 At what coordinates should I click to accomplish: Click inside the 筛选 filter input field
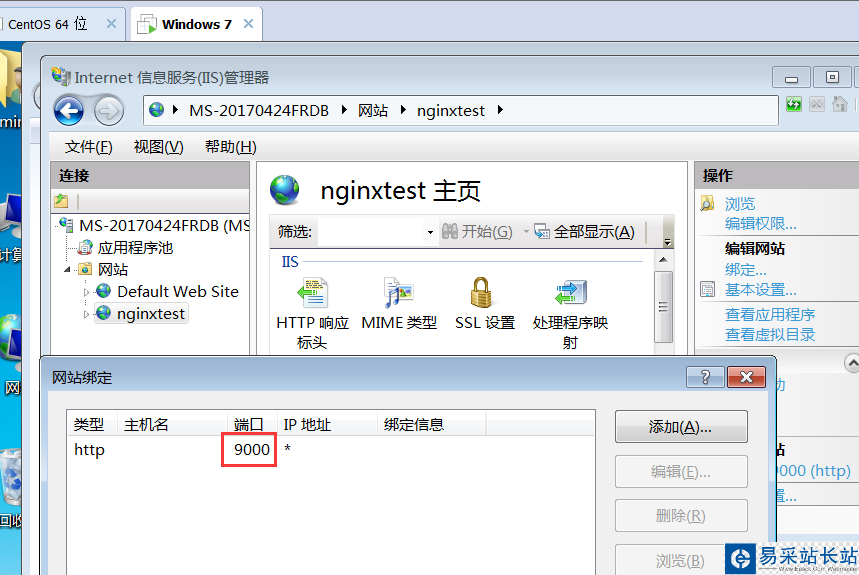pyautogui.click(x=373, y=232)
